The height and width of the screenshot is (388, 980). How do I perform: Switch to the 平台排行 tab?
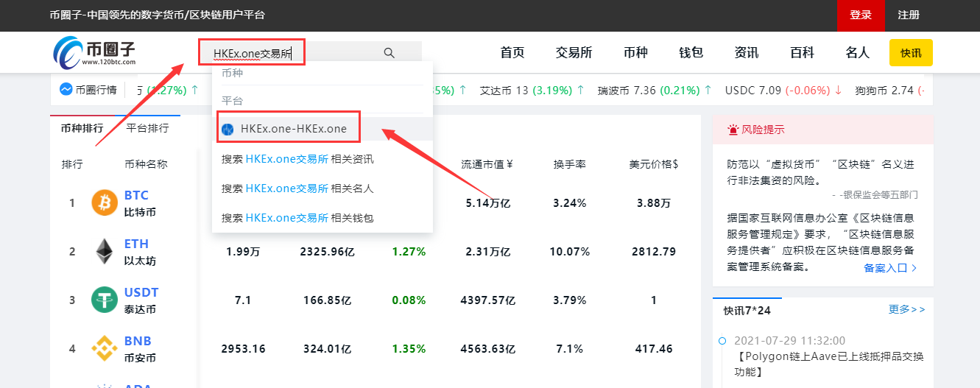pos(147,128)
